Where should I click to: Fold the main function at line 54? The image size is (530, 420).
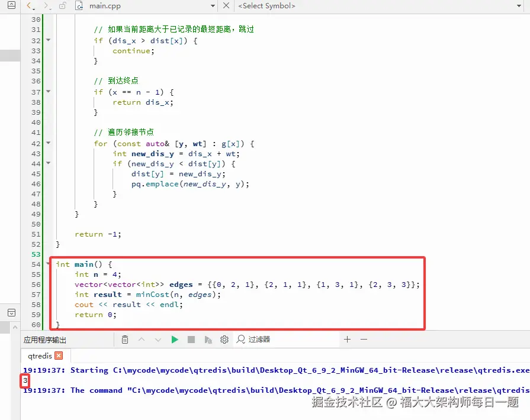pos(49,264)
